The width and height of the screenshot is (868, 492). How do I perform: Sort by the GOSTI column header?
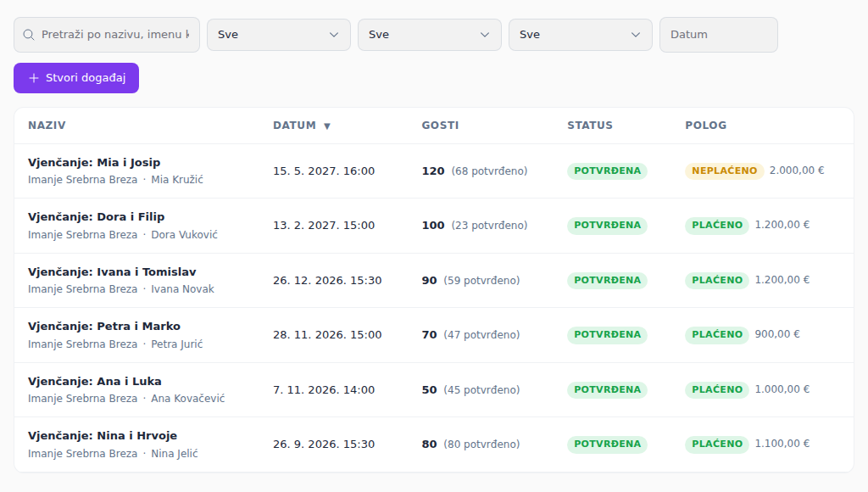(440, 126)
